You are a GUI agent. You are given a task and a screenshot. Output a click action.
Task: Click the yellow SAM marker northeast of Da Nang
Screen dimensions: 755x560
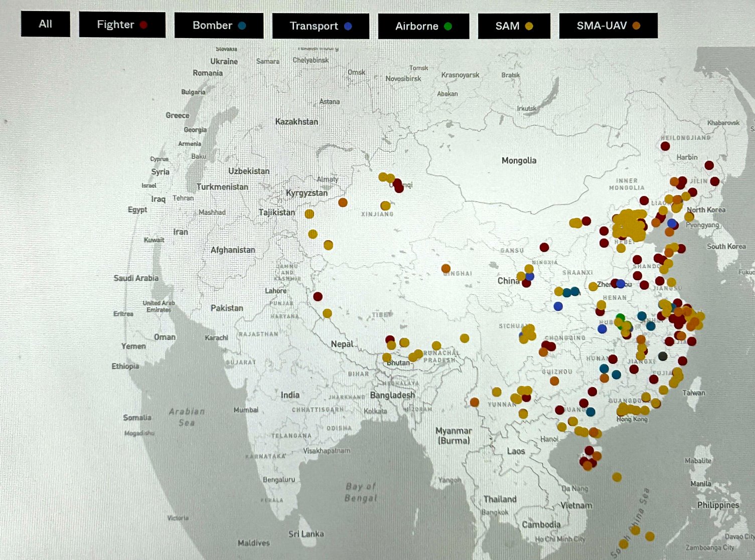(617, 477)
